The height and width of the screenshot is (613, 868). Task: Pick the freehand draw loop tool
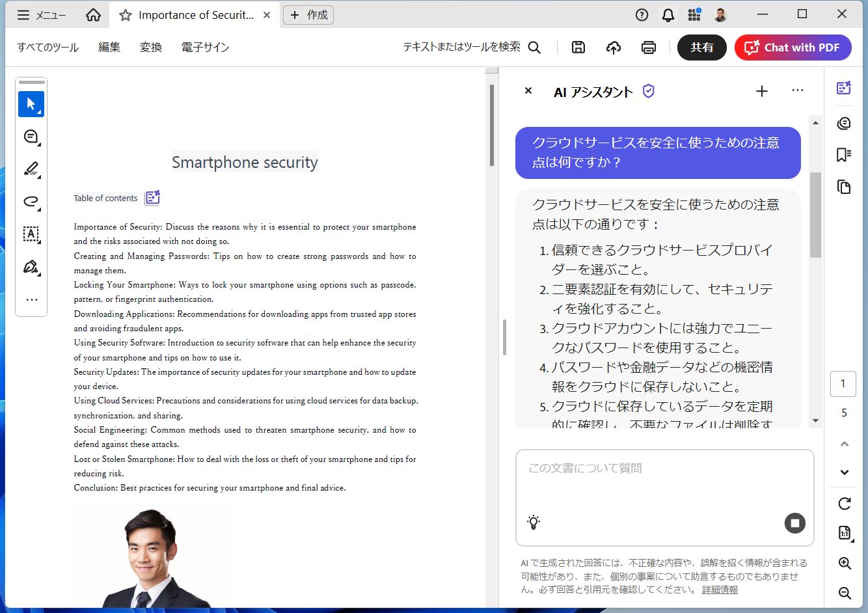(31, 202)
